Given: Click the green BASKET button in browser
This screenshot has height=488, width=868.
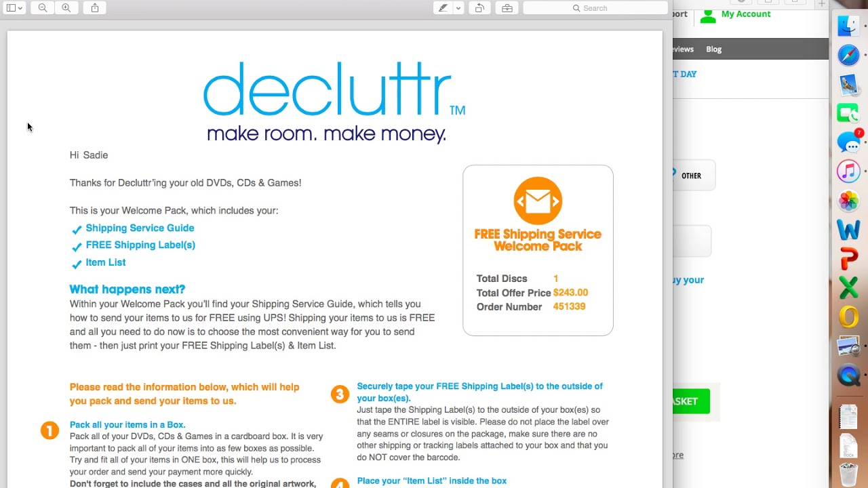Looking at the screenshot, I should click(x=691, y=401).
